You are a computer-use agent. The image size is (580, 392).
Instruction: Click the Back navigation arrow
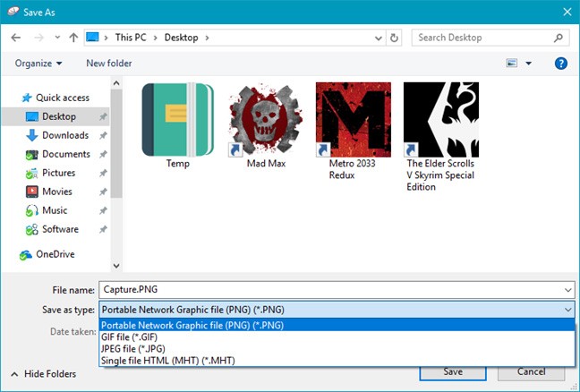[16, 38]
